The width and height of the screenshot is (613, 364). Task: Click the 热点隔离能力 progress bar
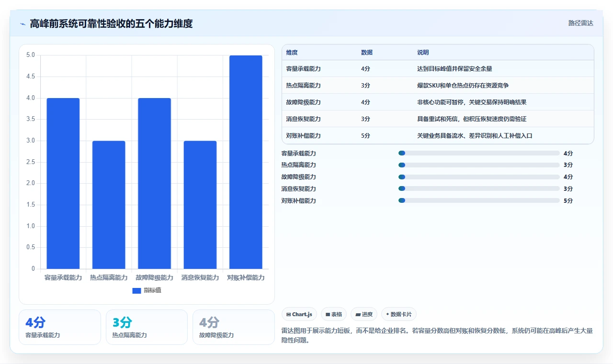pos(479,165)
